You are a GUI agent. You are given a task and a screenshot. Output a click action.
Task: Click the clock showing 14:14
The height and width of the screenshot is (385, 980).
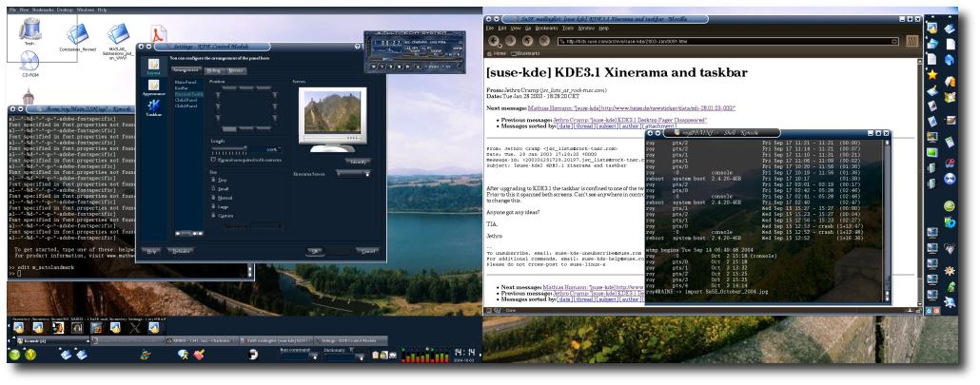click(465, 354)
